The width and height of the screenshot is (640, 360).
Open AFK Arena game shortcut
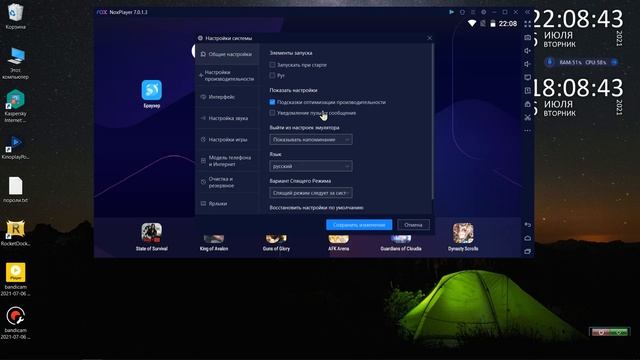(x=338, y=239)
